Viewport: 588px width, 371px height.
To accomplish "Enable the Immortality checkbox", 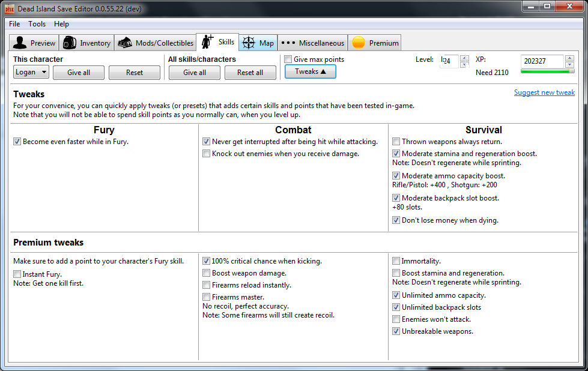I will click(x=396, y=261).
